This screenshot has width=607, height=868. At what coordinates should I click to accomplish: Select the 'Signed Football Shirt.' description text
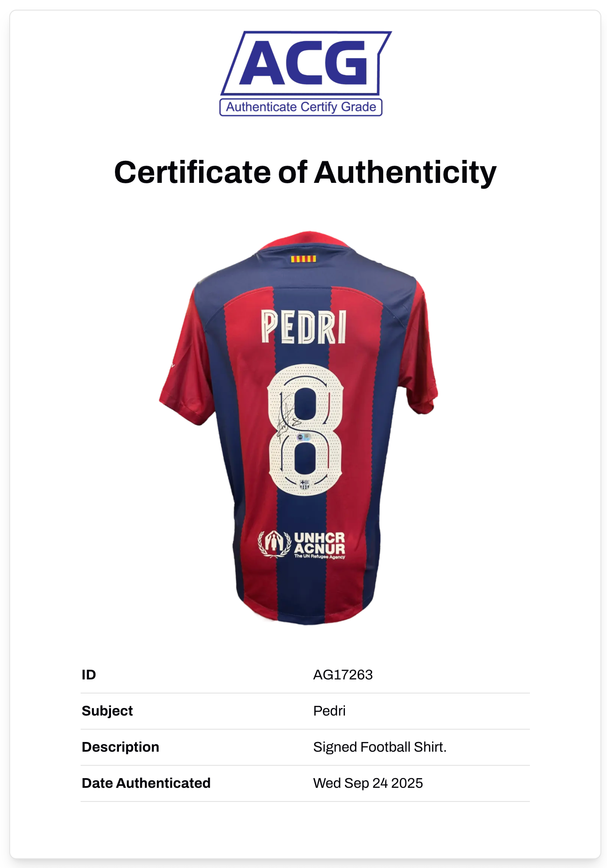pos(380,747)
